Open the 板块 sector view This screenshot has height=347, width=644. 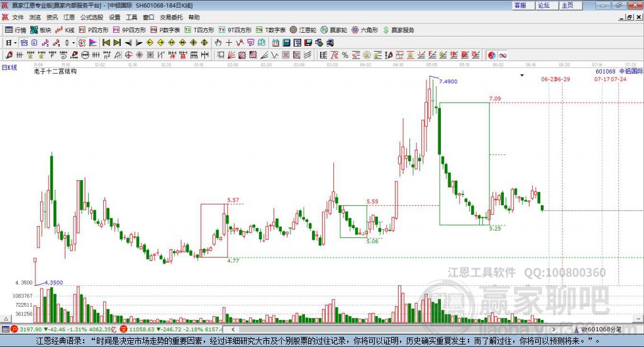click(x=40, y=30)
